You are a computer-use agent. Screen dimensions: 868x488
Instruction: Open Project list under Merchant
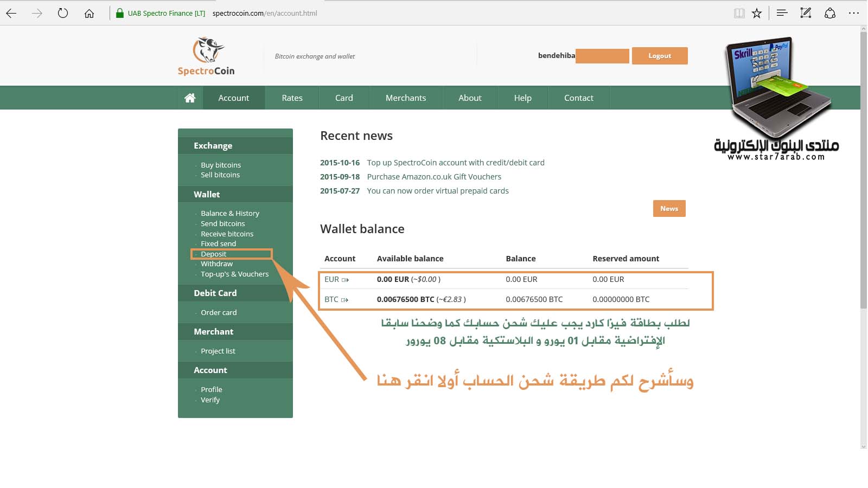coord(218,351)
